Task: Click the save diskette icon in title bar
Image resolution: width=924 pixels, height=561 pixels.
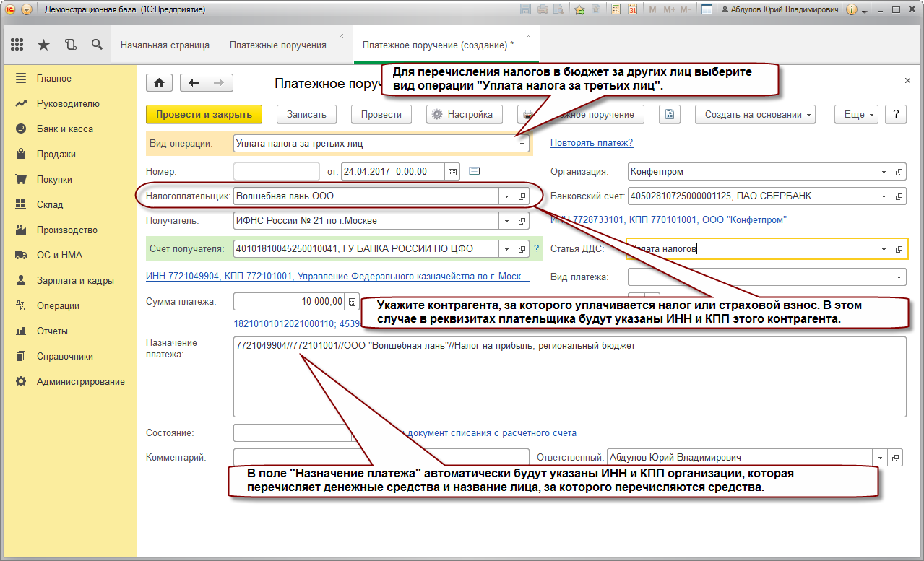Action: click(527, 10)
